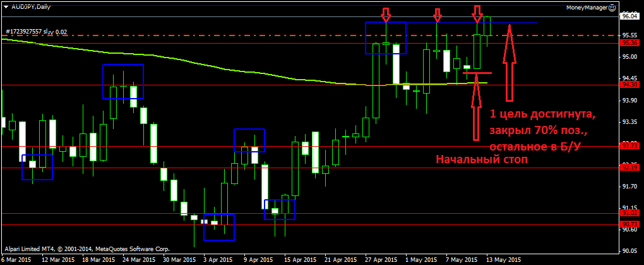This screenshot has width=644, height=265.
Task: Open the chart quick-trade triangle beside AUDJPY,Daily
Action: tap(6, 7)
